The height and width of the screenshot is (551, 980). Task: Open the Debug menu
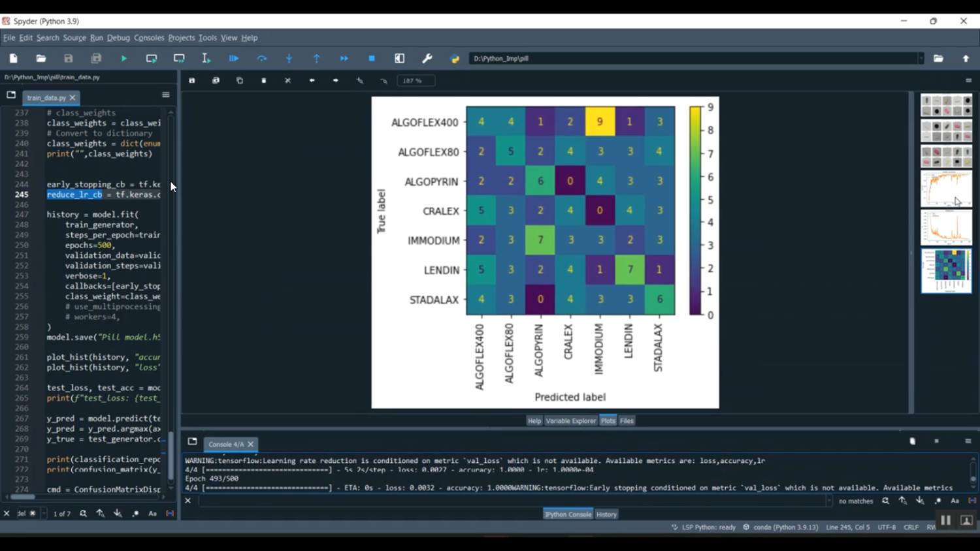(118, 38)
